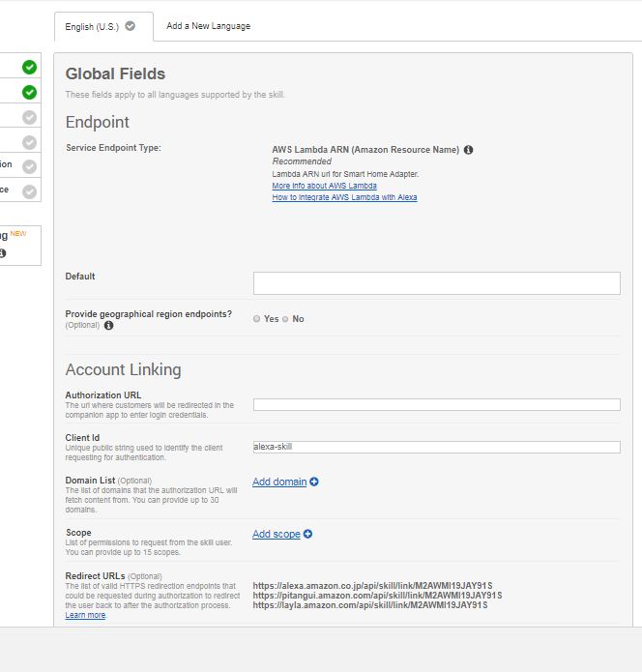Open the Learn more link under Redirect URLs
This screenshot has height=672, width=642.
point(85,615)
